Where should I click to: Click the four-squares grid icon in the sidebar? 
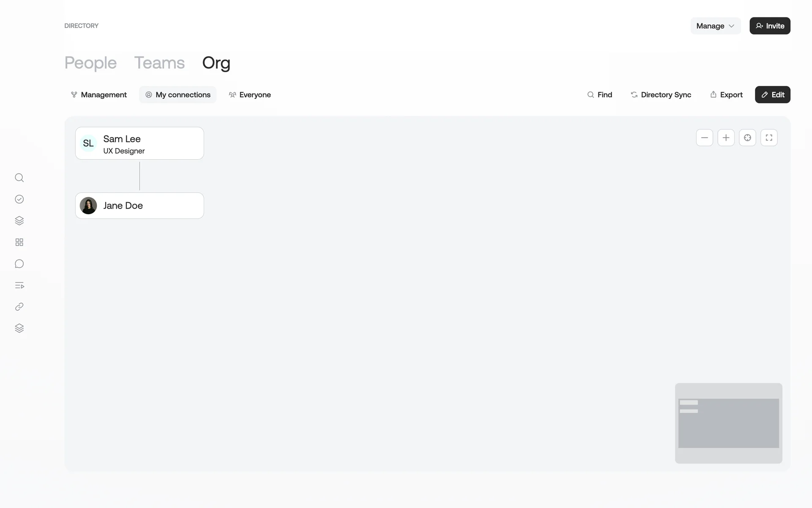click(19, 242)
